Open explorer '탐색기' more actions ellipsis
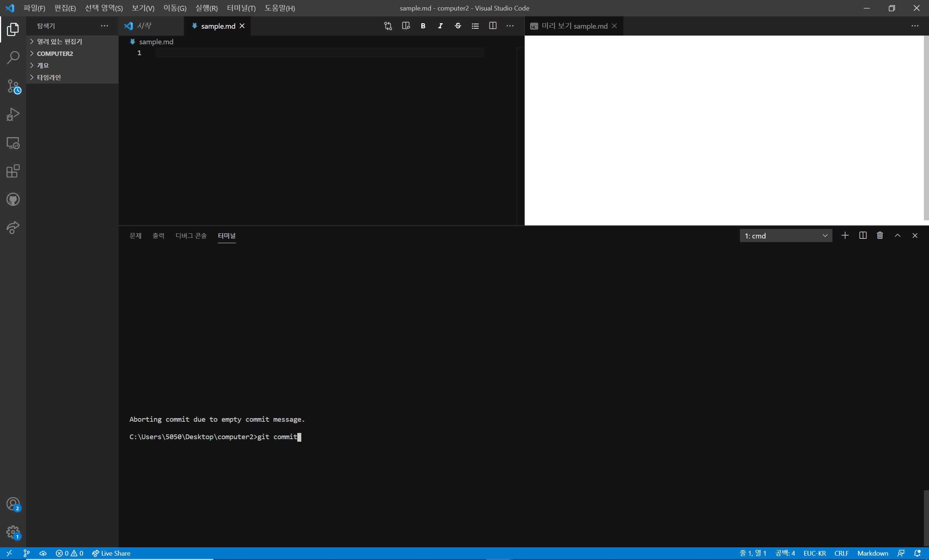 coord(105,26)
